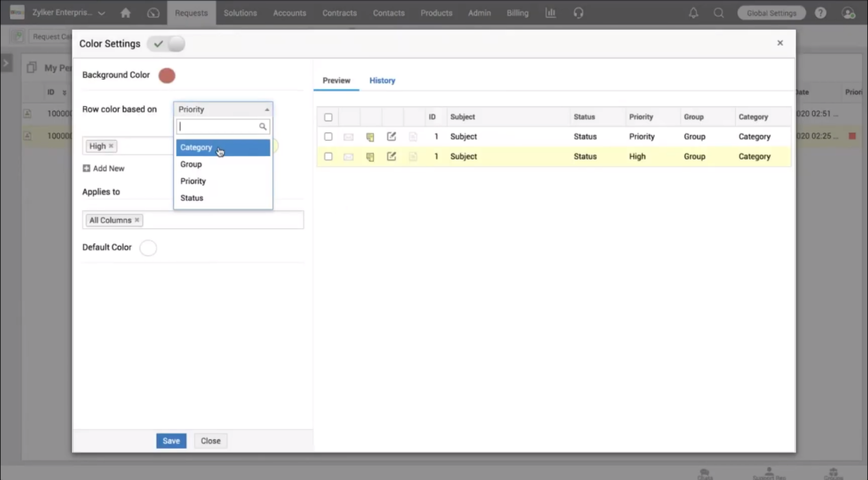The height and width of the screenshot is (480, 868).
Task: Check the header select-all checkbox in the preview
Action: (x=328, y=117)
